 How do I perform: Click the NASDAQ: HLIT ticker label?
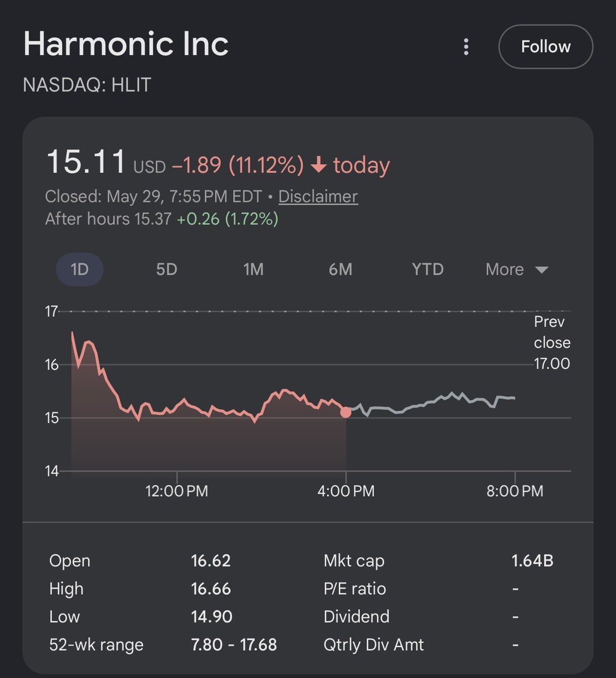click(x=87, y=85)
